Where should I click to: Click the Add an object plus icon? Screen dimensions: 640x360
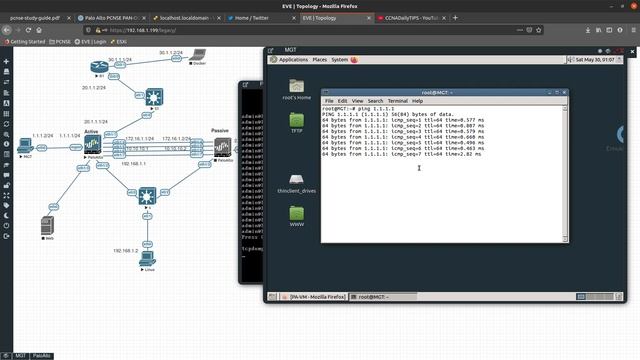[6, 61]
